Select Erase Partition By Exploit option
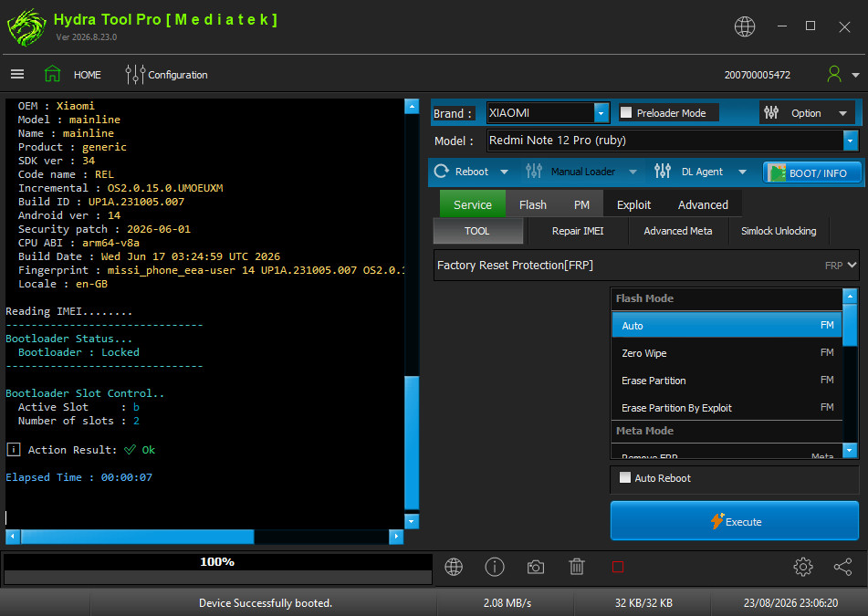868x616 pixels. (727, 407)
